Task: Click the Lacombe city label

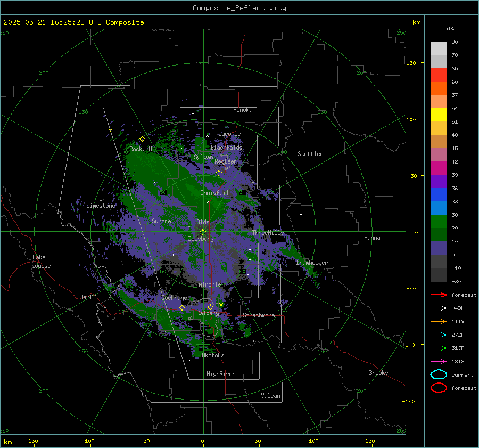Action: tap(229, 134)
